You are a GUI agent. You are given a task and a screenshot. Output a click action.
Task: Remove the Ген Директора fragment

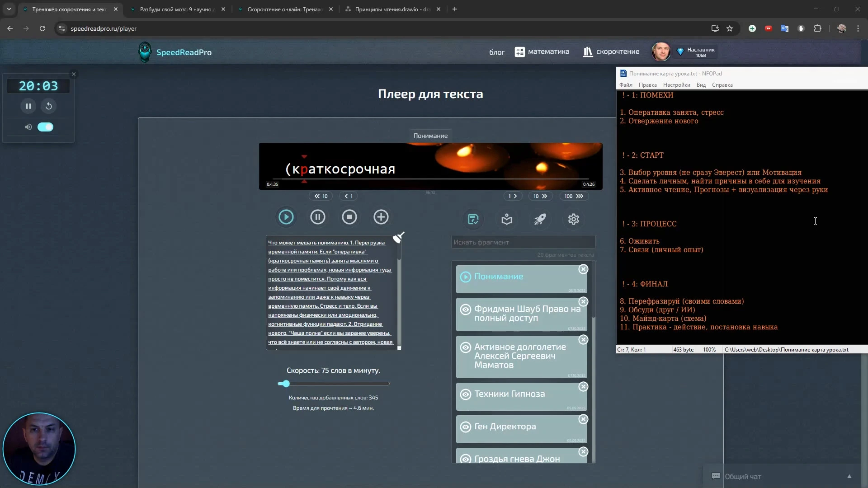point(583,419)
